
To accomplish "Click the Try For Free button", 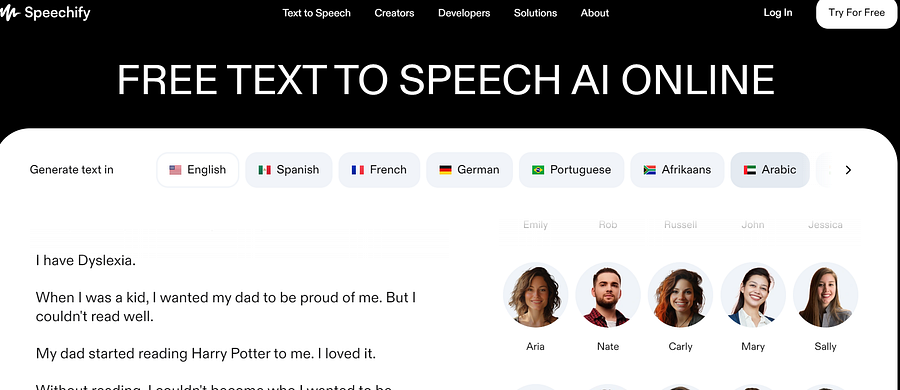I will (x=856, y=13).
